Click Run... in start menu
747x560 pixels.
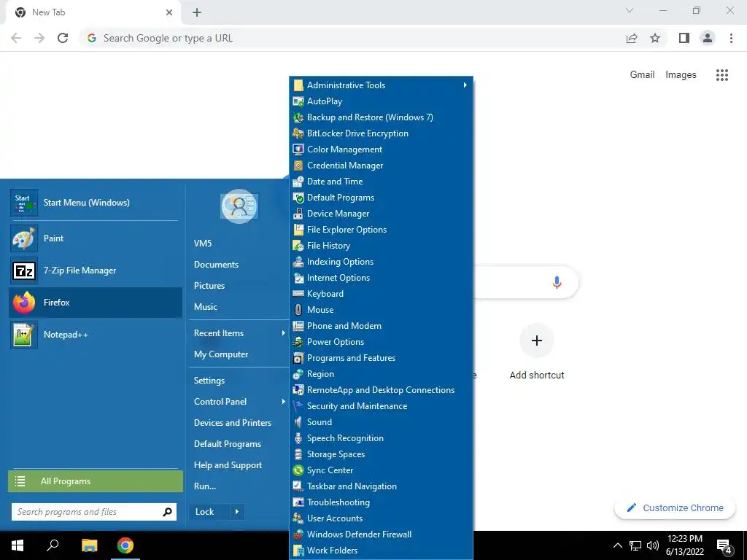point(205,486)
